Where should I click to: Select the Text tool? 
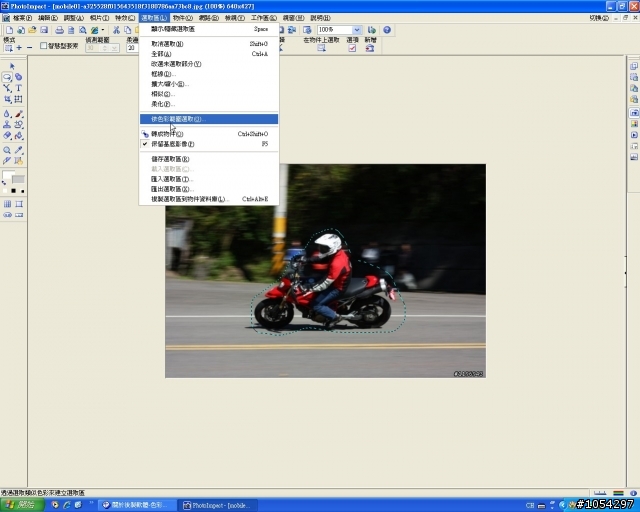[x=18, y=88]
